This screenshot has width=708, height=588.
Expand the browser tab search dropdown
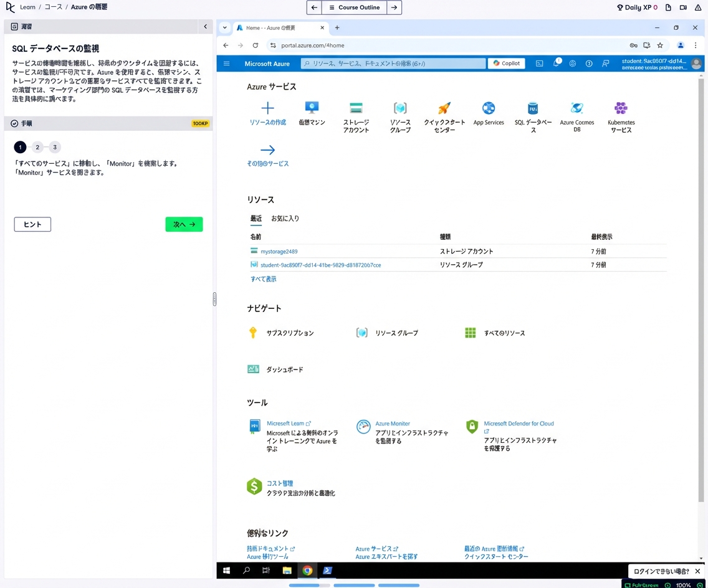click(224, 27)
